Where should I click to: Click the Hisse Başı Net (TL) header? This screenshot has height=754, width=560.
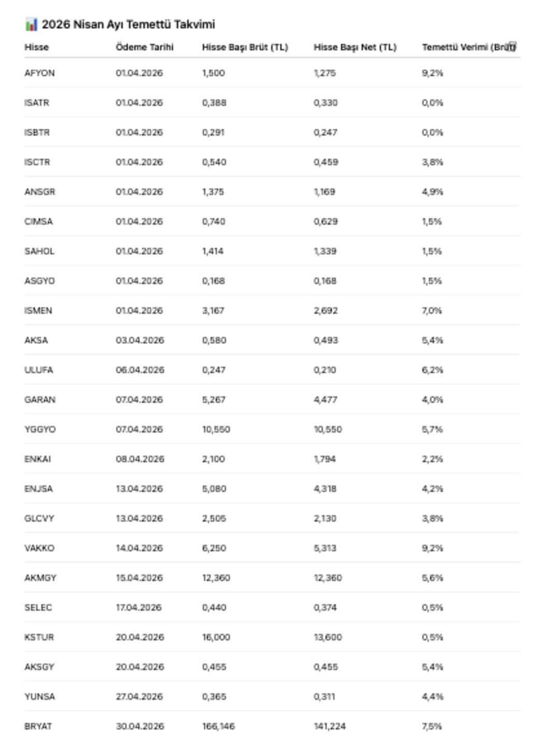pyautogui.click(x=355, y=47)
